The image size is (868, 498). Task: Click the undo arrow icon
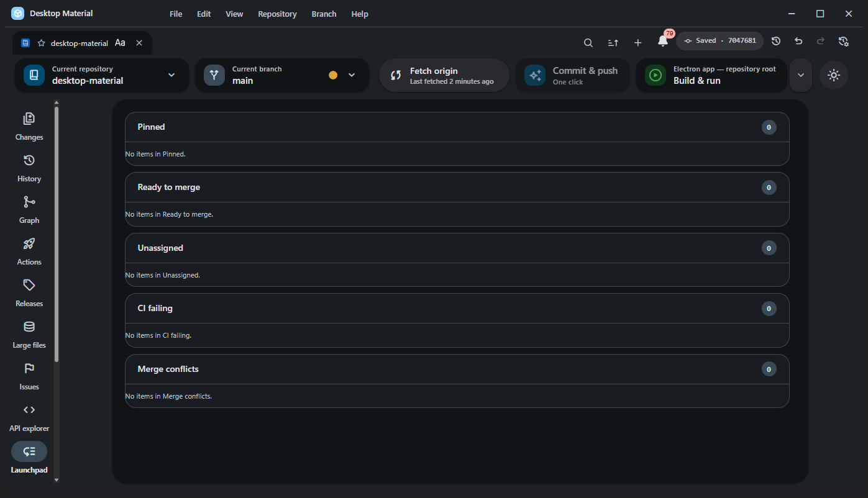798,41
